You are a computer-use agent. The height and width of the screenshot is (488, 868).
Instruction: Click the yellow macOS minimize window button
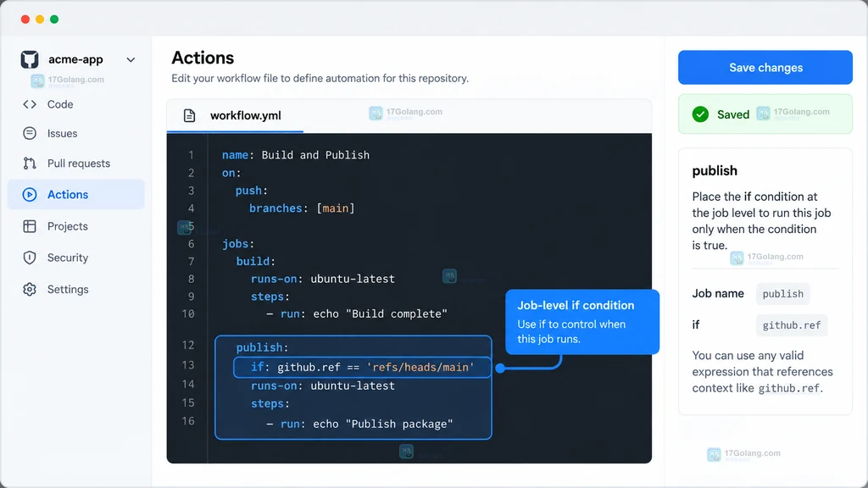[40, 19]
